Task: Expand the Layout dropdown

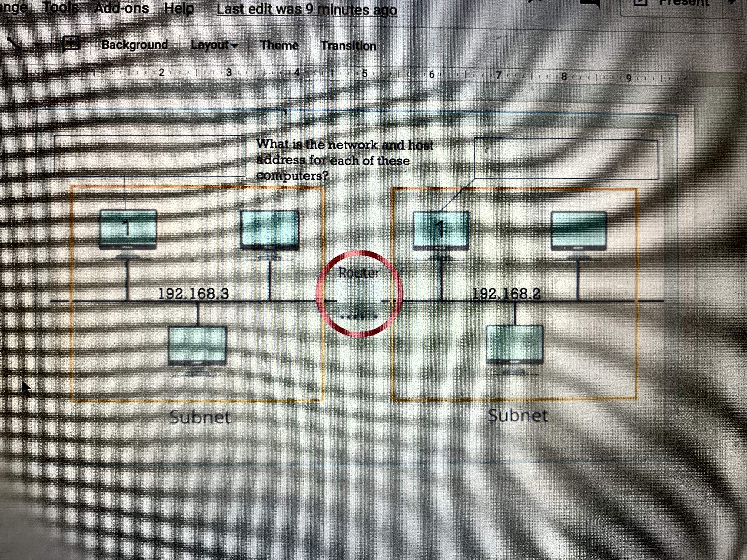Action: [214, 45]
